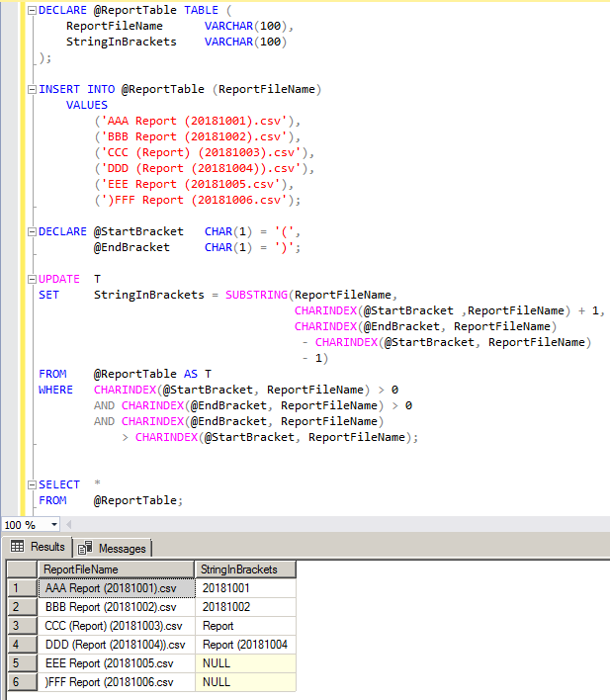This screenshot has width=610, height=700.
Task: Switch to the Messages tab
Action: tap(112, 548)
